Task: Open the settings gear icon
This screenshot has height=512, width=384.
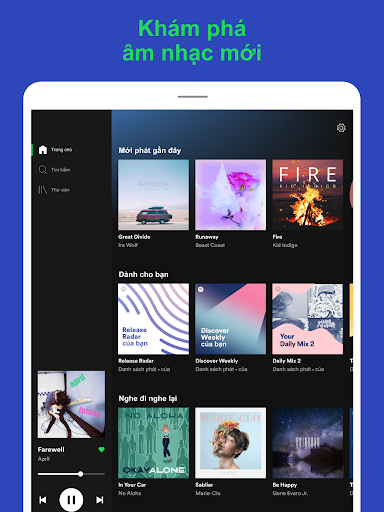Action: point(341,128)
